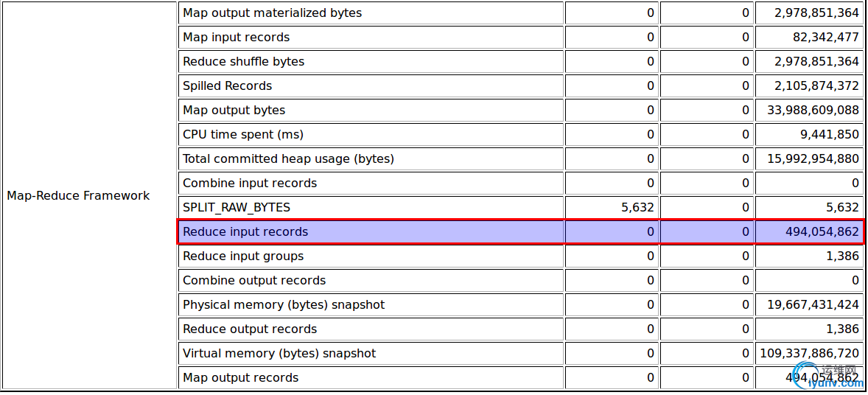Screen dimensions: 868x395
Task: Select the SPLIT_RAW_BYTES counter name
Action: (x=237, y=207)
